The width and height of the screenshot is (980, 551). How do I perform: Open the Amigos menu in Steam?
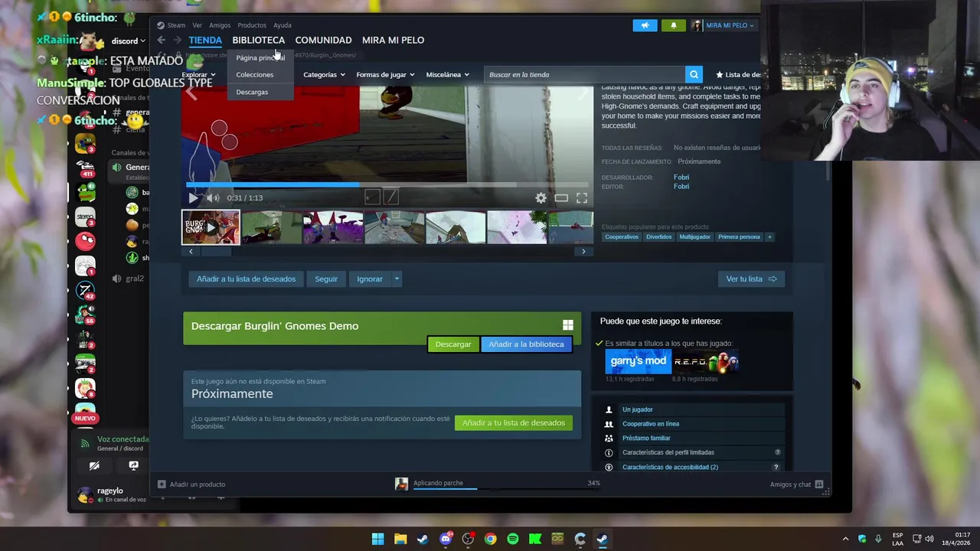coord(220,25)
